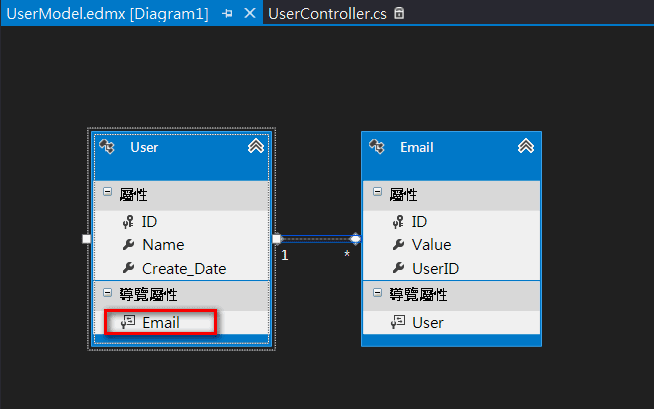The image size is (654, 409).
Task: Select the association line between entities
Action: (x=316, y=238)
